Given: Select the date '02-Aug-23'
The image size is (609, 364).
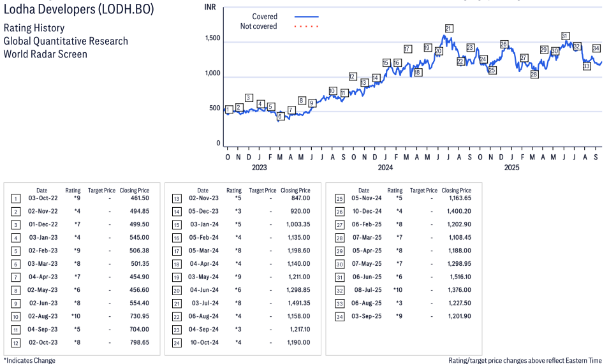Looking at the screenshot, I should (43, 316).
